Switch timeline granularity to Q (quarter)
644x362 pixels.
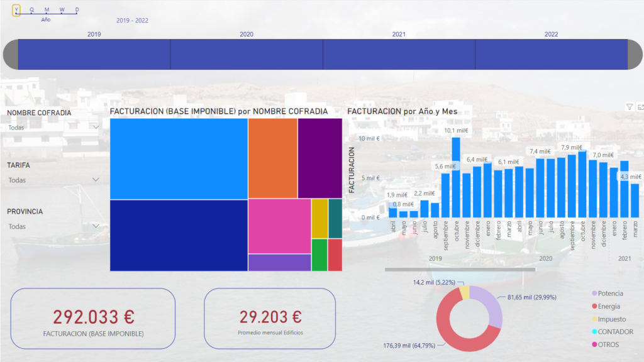coord(31,10)
